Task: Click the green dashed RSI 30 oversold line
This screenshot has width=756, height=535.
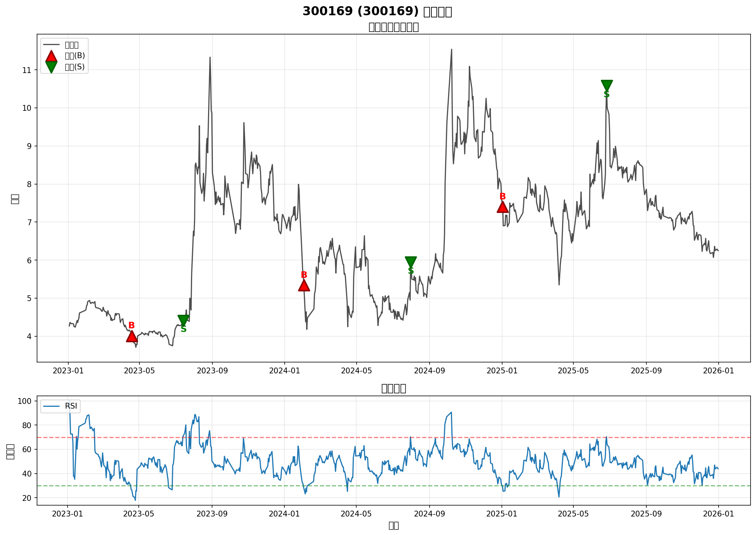Action: [x=363, y=486]
